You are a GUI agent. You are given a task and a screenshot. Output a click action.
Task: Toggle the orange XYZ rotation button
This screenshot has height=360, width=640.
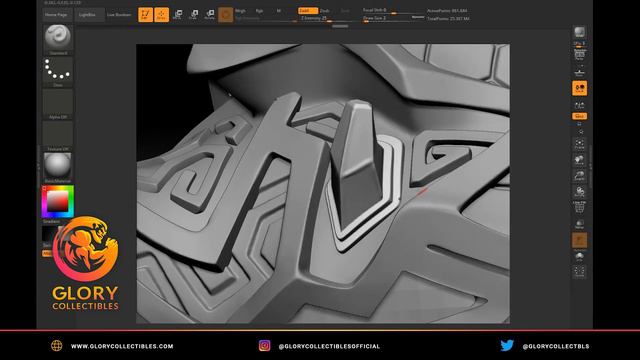[579, 116]
